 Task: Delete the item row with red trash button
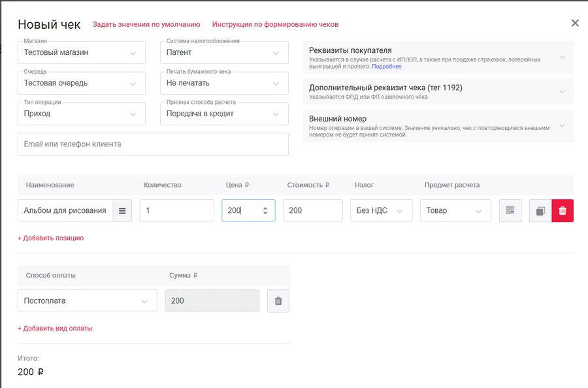(x=563, y=211)
